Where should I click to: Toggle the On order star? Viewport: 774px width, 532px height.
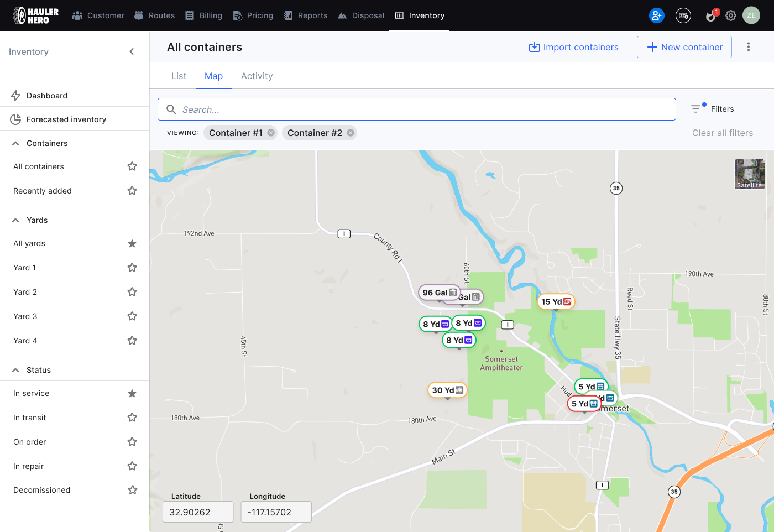point(132,442)
